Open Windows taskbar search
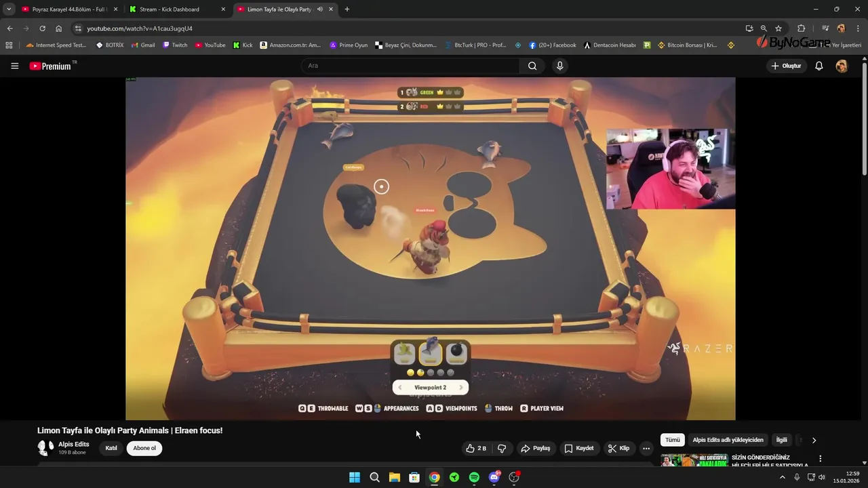868x488 pixels. click(374, 477)
